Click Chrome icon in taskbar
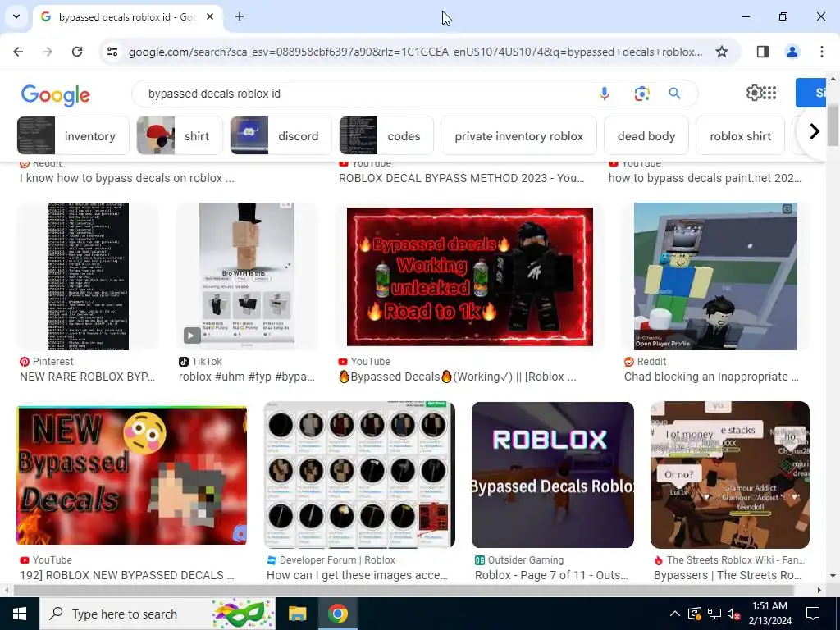 coord(337,614)
